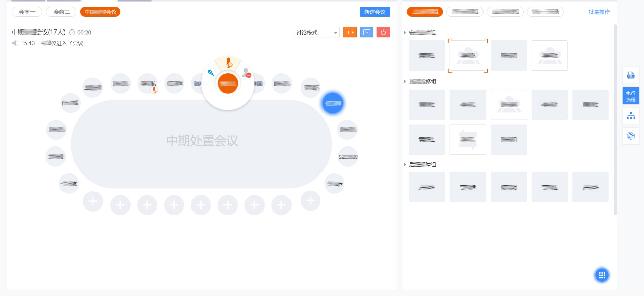Collapse the first group's triangle expander

coord(405,33)
